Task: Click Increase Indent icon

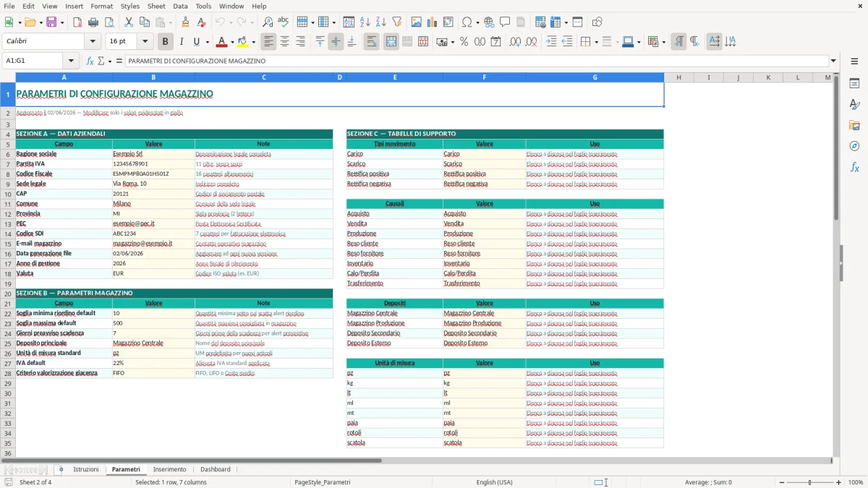Action: pyautogui.click(x=551, y=42)
